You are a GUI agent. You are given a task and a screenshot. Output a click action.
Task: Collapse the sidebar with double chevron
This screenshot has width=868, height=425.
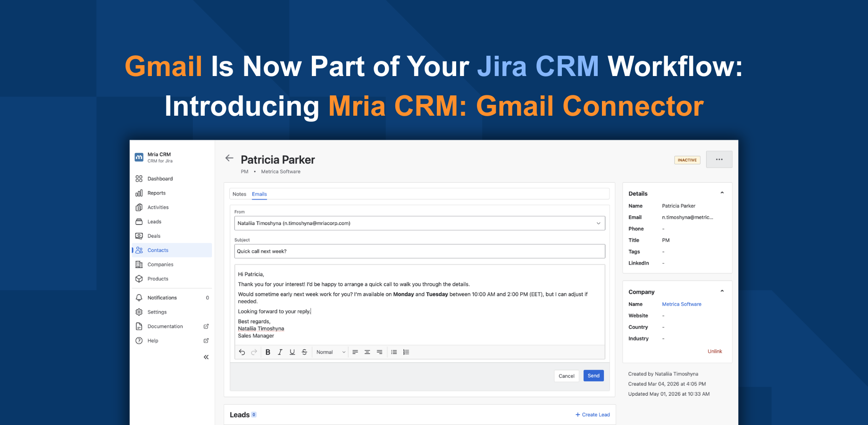(x=206, y=357)
